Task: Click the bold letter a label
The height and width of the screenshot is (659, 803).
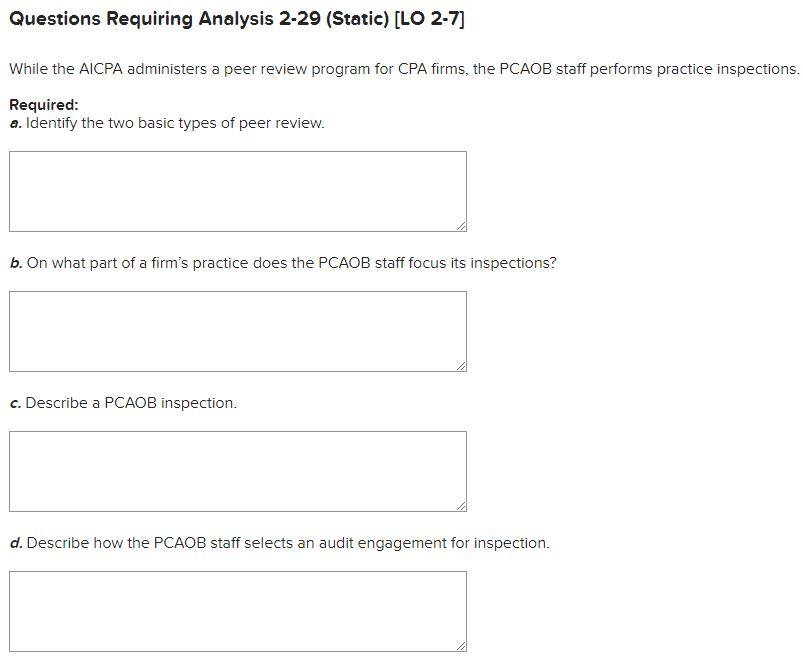Action: (13, 124)
